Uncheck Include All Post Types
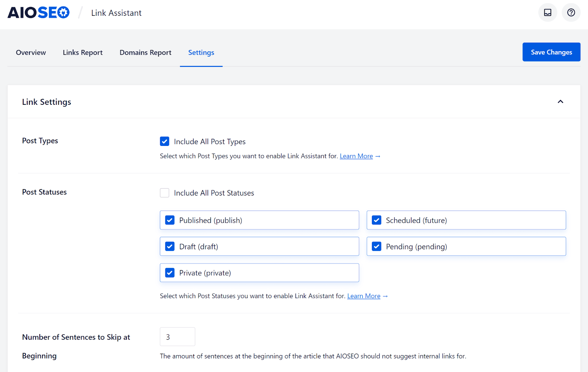 tap(165, 142)
